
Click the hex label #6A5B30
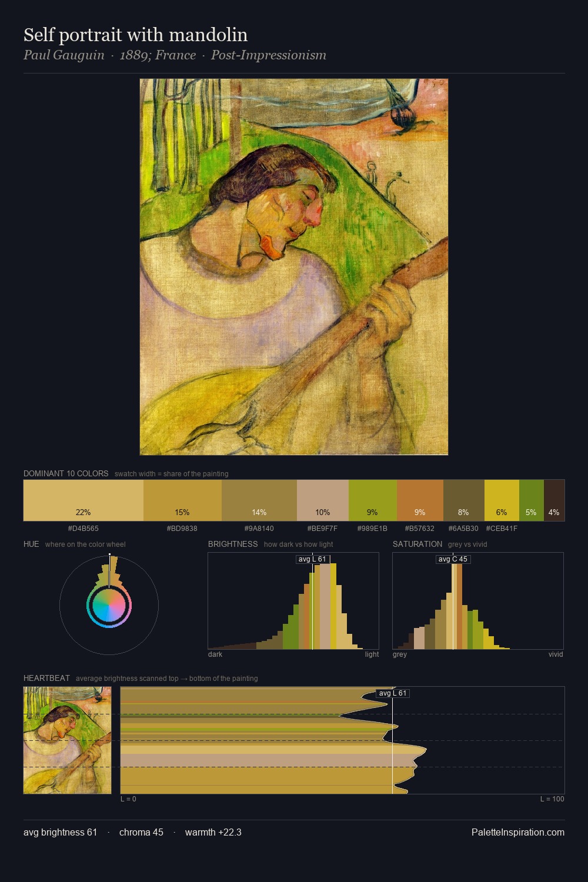[x=464, y=529]
